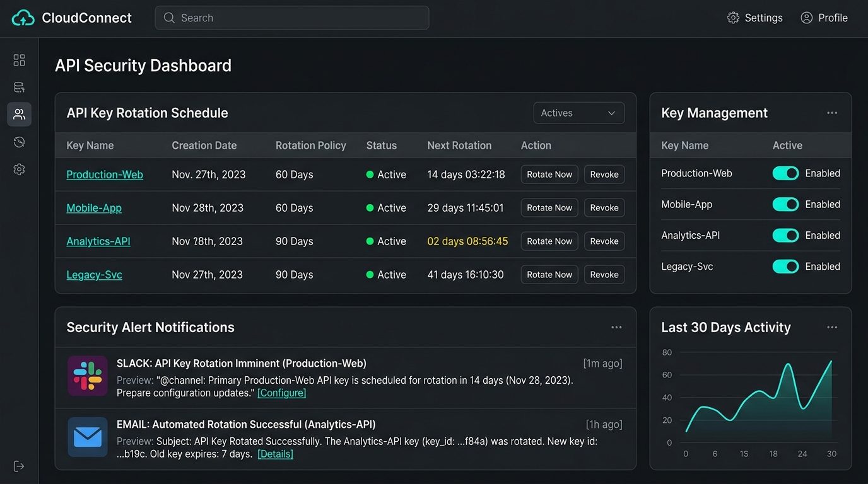Focus the Search input field
Screen dimensions: 868x484
pos(292,18)
